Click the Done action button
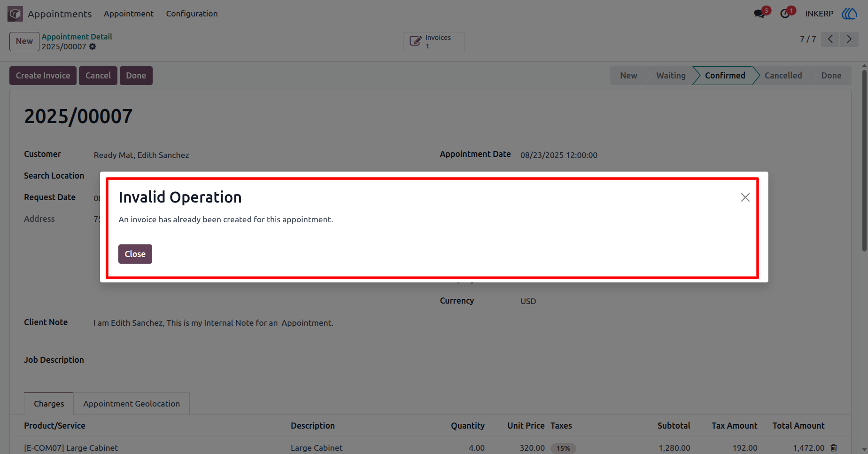The height and width of the screenshot is (454, 868). 136,76
